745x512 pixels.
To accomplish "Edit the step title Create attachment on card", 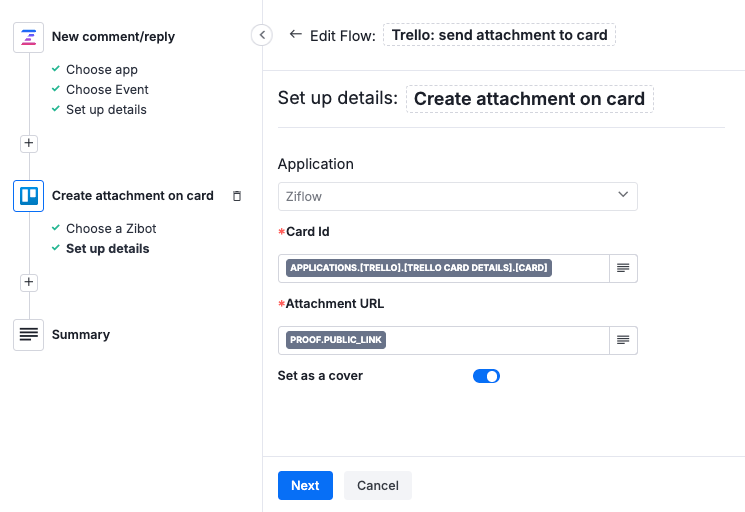I will [x=529, y=99].
